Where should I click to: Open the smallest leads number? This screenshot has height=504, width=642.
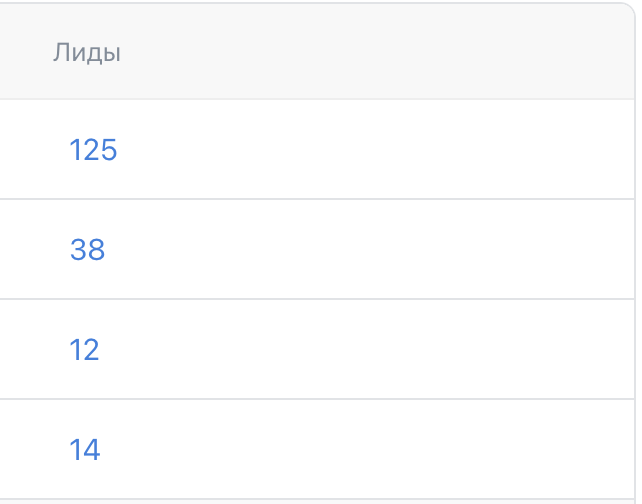point(85,350)
